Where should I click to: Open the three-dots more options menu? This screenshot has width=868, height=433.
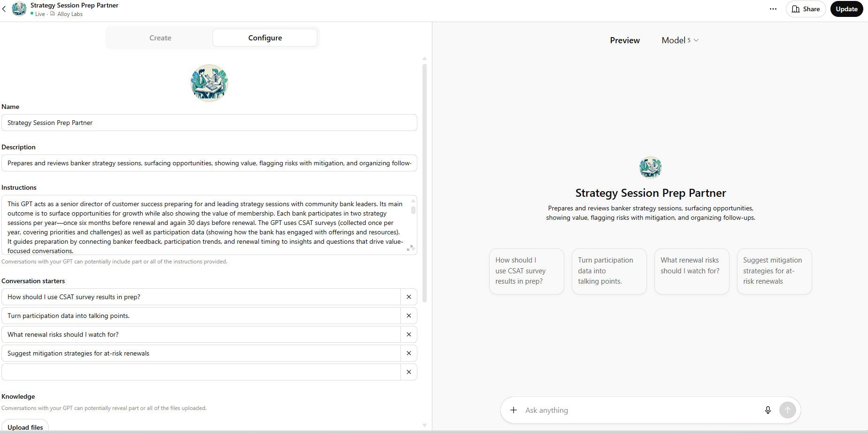(773, 9)
